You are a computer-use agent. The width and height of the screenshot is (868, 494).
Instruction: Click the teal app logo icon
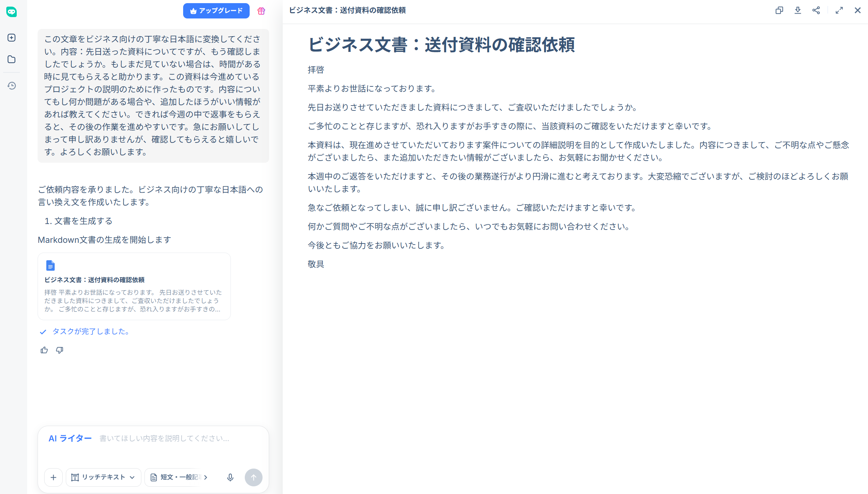coord(12,12)
